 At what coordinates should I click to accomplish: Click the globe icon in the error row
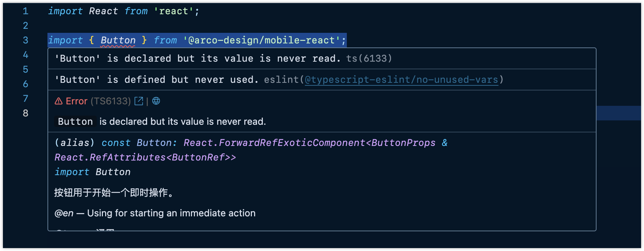click(156, 101)
